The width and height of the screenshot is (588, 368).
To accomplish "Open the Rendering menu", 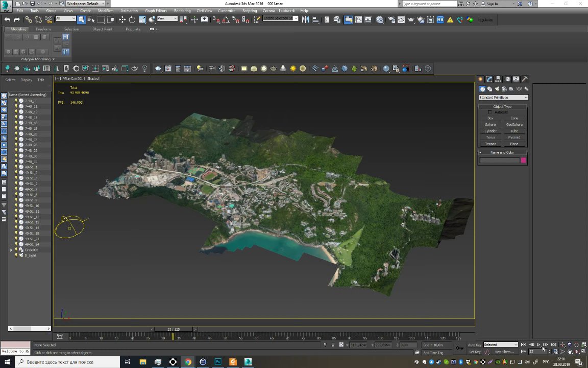I will (182, 11).
